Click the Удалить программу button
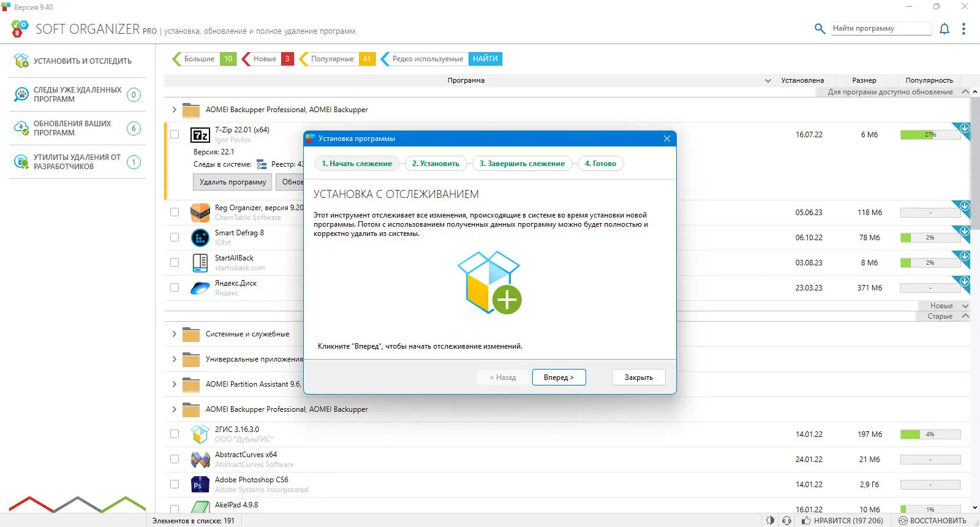 (233, 182)
